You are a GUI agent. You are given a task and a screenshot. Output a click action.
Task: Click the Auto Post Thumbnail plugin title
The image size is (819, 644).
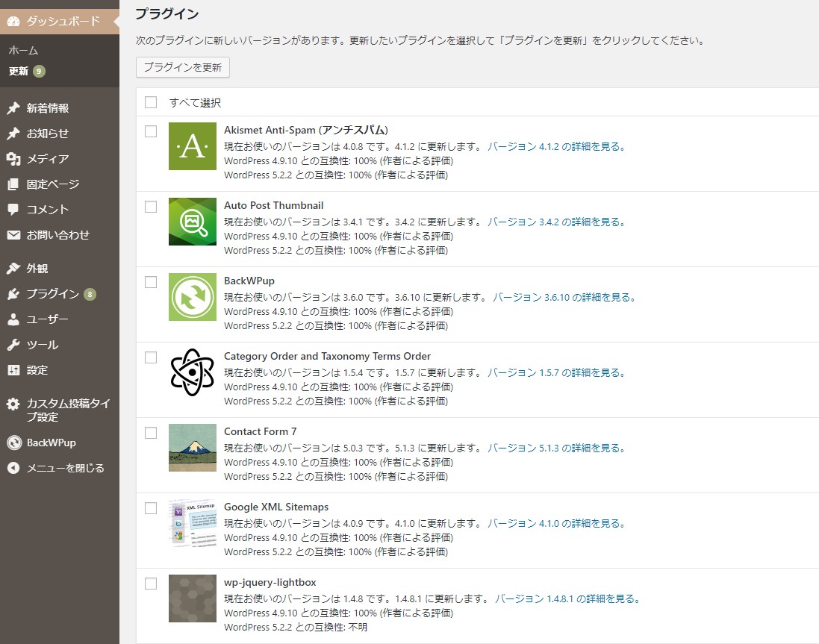[274, 206]
